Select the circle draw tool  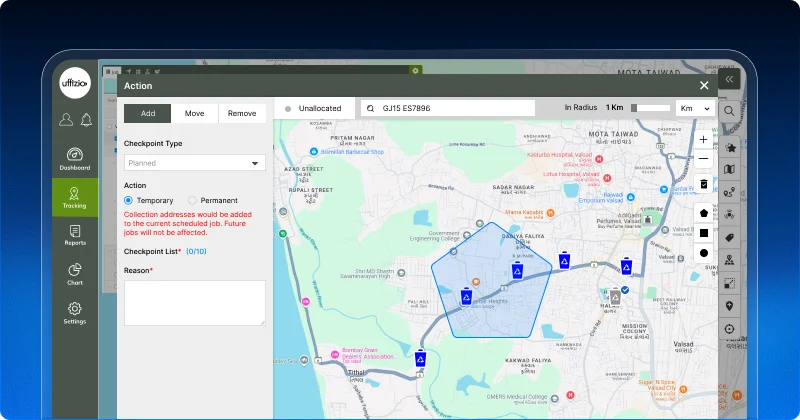704,253
